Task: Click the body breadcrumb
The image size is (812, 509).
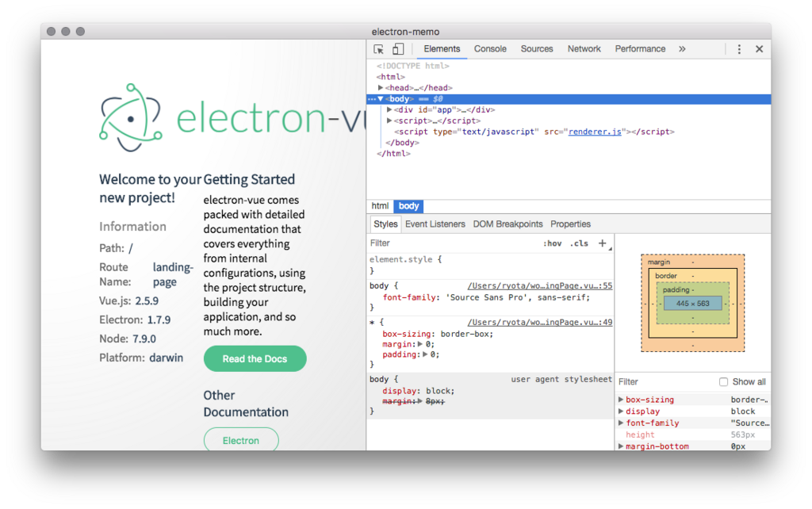Action: pos(408,206)
